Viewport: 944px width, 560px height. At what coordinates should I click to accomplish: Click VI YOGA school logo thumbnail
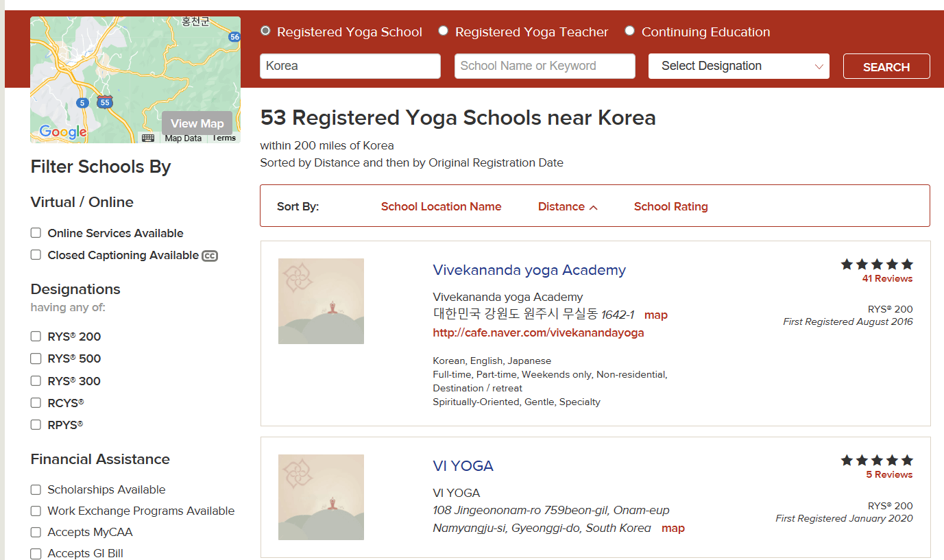tap(321, 497)
